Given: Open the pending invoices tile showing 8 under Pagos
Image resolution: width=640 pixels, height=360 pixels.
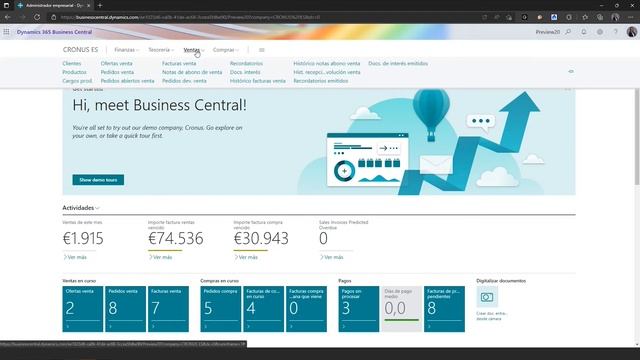Looking at the screenshot, I should [444, 309].
